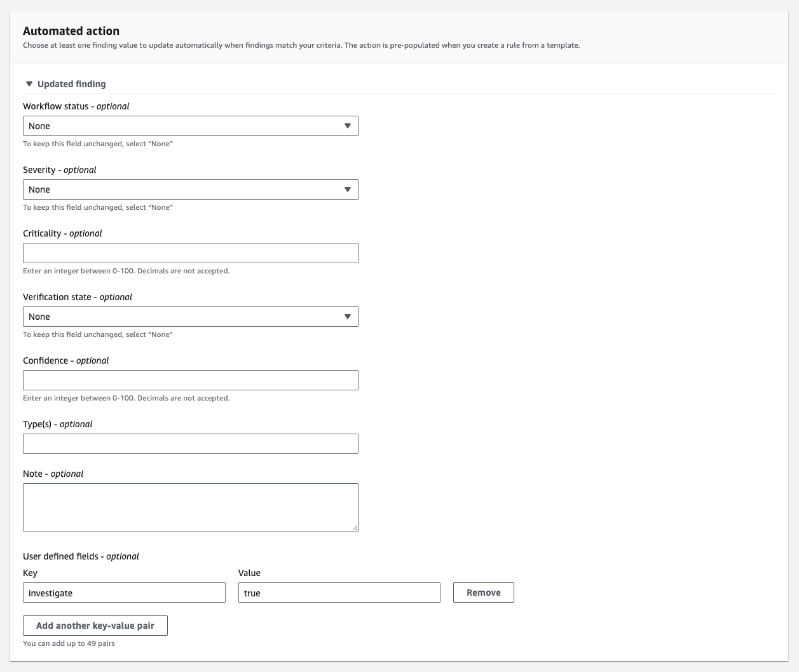Add another key-value pair
Viewport: 799px width, 672px height.
[x=95, y=625]
